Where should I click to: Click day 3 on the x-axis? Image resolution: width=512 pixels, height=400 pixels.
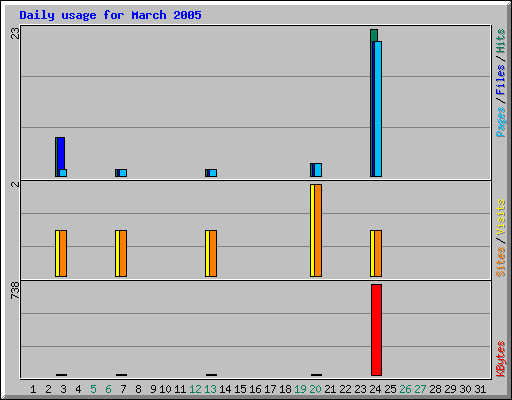63,389
